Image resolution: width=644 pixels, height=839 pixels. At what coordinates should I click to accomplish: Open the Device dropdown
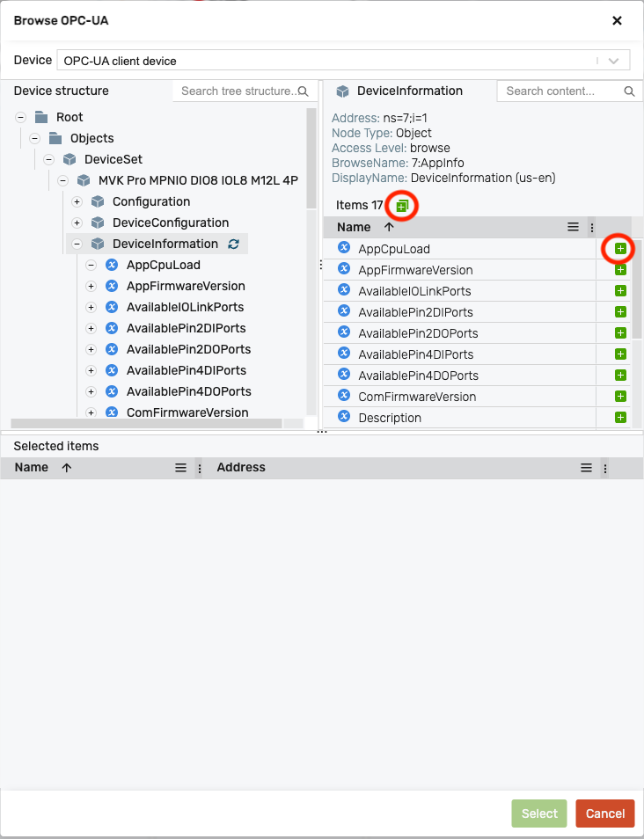click(x=343, y=61)
